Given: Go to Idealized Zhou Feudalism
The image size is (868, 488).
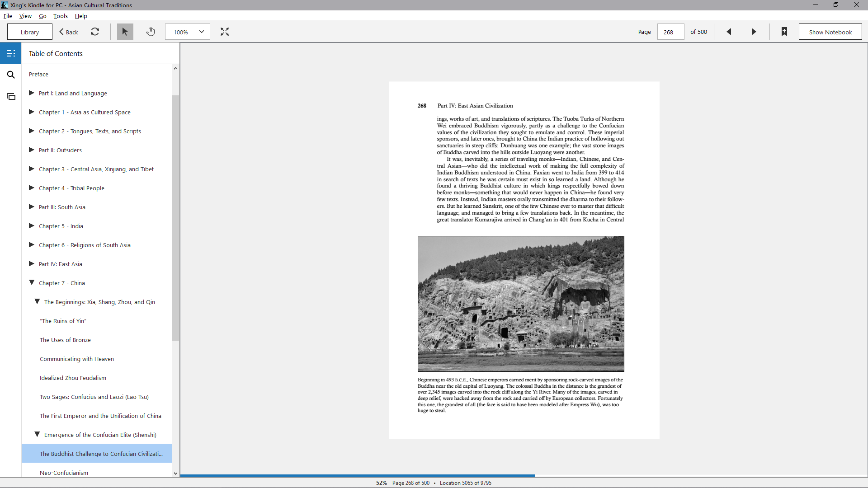Looking at the screenshot, I should (73, 378).
